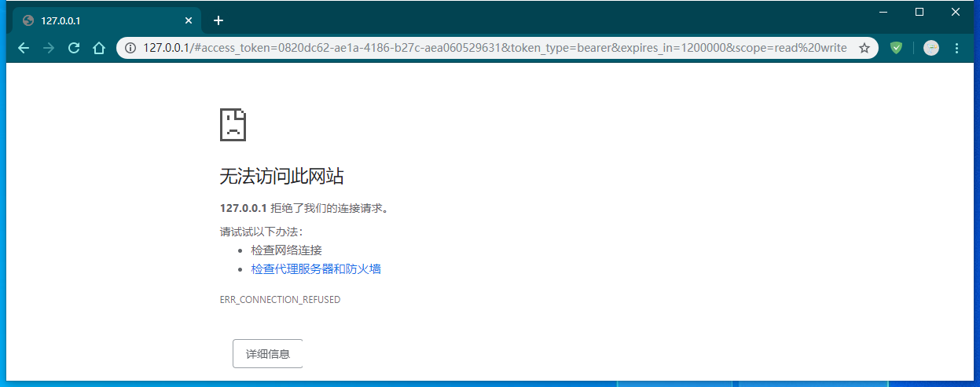Bookmark this page with the star icon
This screenshot has width=980, height=387.
tap(864, 48)
